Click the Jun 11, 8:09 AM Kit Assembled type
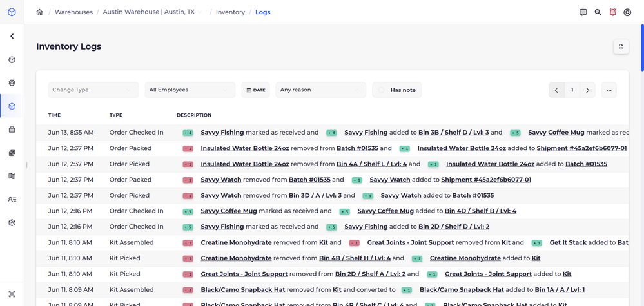Viewport: 644px width, 306px height. click(x=132, y=289)
